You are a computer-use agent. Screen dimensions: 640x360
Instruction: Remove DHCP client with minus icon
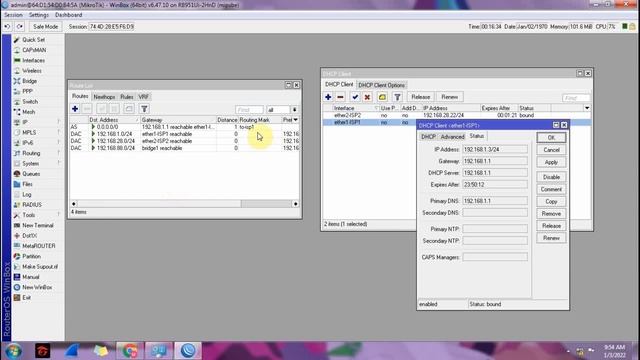click(340, 97)
